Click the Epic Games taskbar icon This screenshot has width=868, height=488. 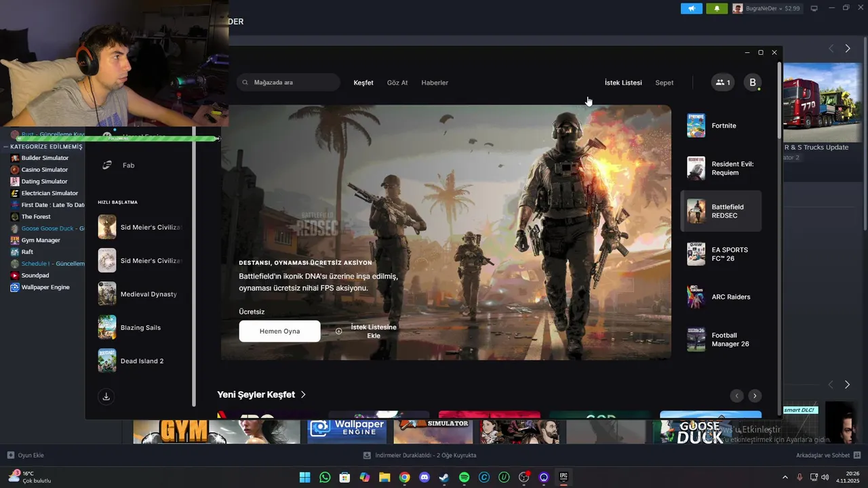(x=564, y=477)
